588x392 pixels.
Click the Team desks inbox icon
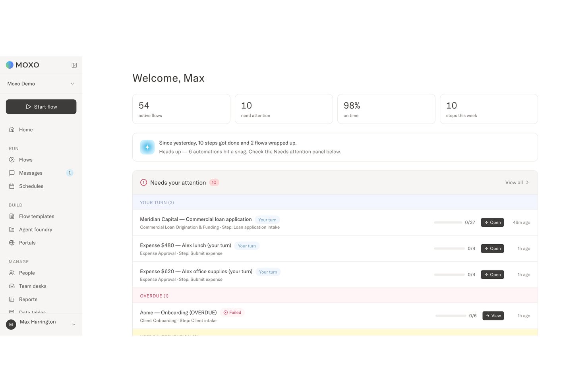click(x=12, y=286)
